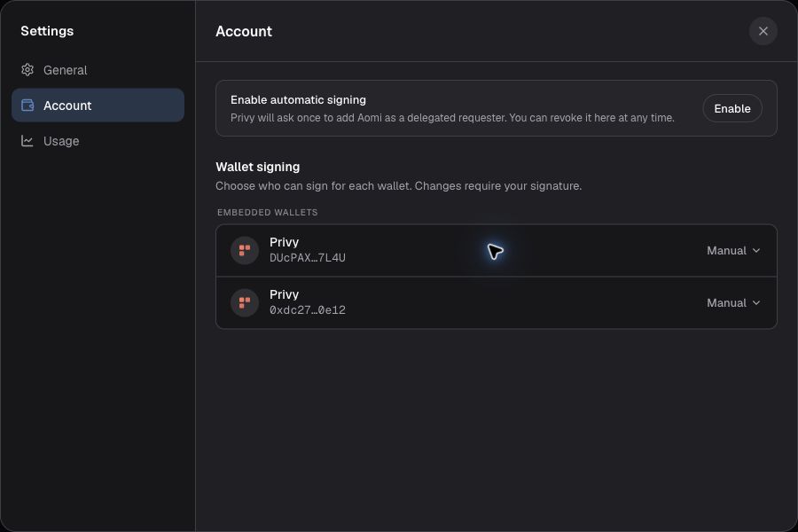
Task: Click the Wallet signing heading
Action: (x=257, y=167)
